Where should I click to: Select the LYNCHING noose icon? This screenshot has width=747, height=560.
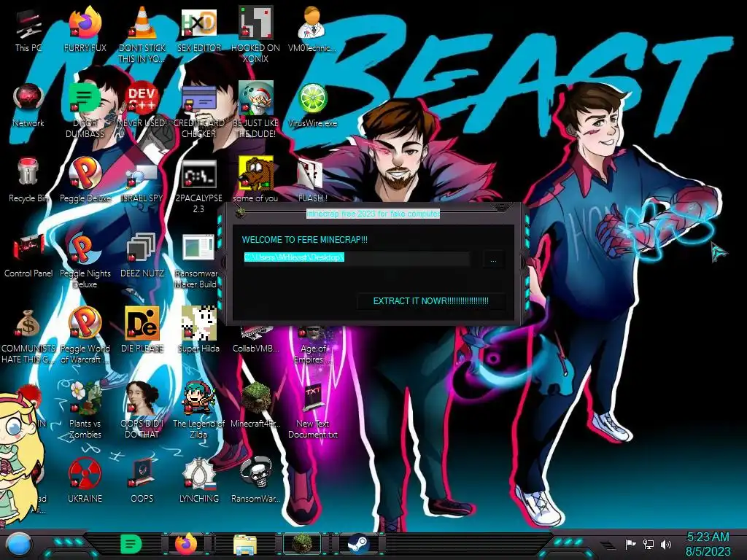tap(198, 474)
